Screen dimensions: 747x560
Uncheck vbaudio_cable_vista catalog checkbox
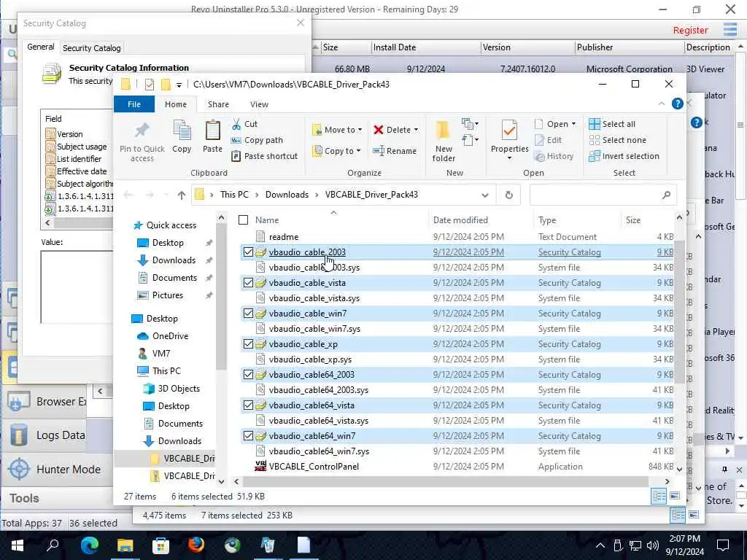pyautogui.click(x=248, y=282)
